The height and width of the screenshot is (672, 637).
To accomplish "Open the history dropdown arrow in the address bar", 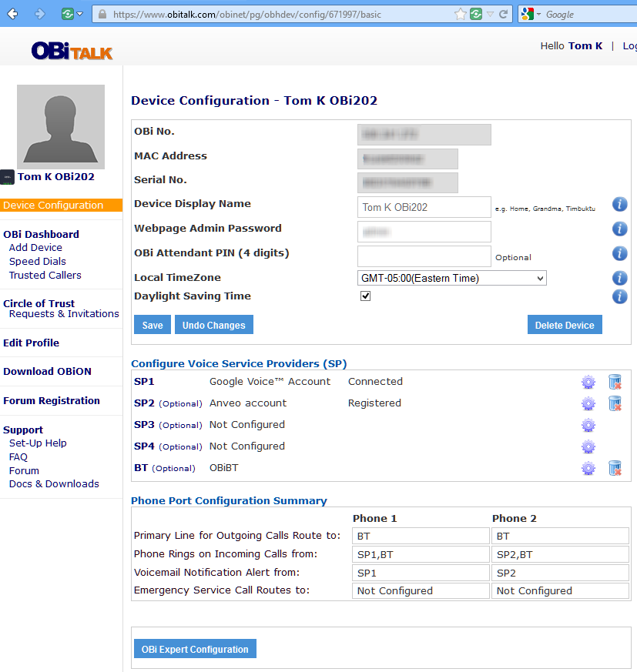I will pyautogui.click(x=491, y=14).
